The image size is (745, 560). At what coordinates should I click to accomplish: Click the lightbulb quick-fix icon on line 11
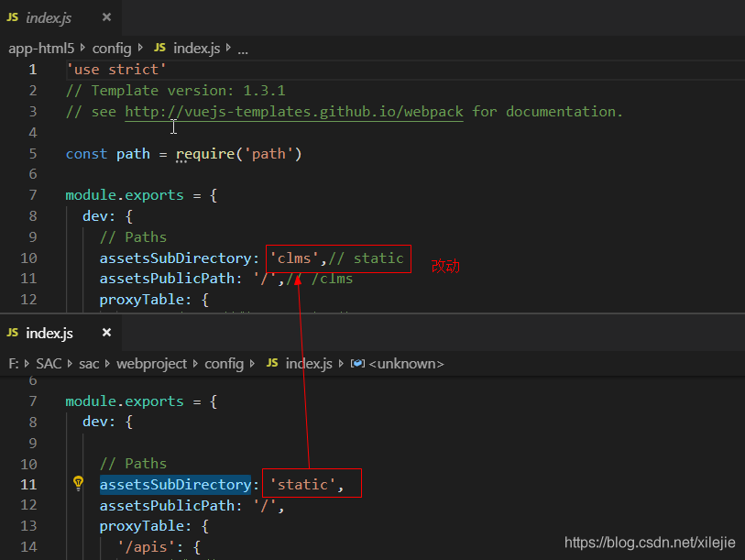(x=79, y=484)
